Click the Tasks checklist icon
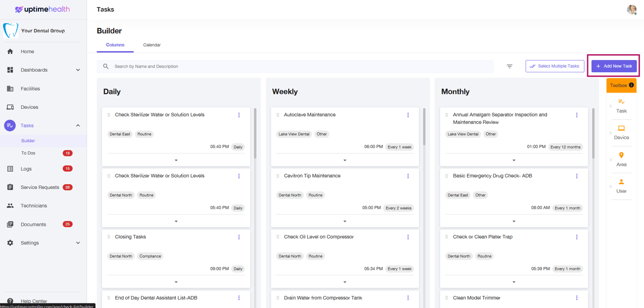Screen dimensions: 644x308 coord(10,125)
